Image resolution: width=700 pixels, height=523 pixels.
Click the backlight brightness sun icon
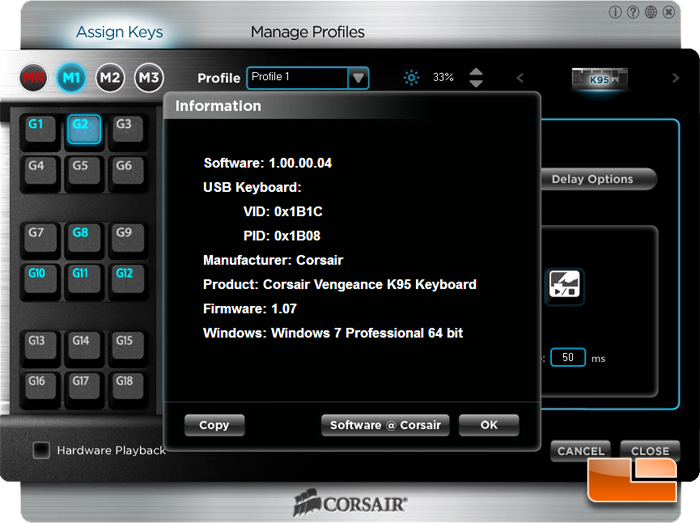[411, 78]
